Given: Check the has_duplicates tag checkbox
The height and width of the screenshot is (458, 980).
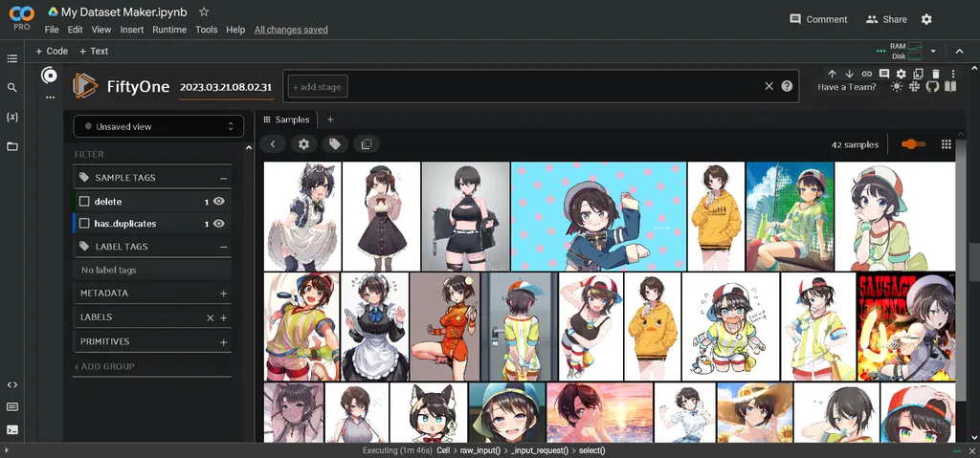Looking at the screenshot, I should coord(84,224).
